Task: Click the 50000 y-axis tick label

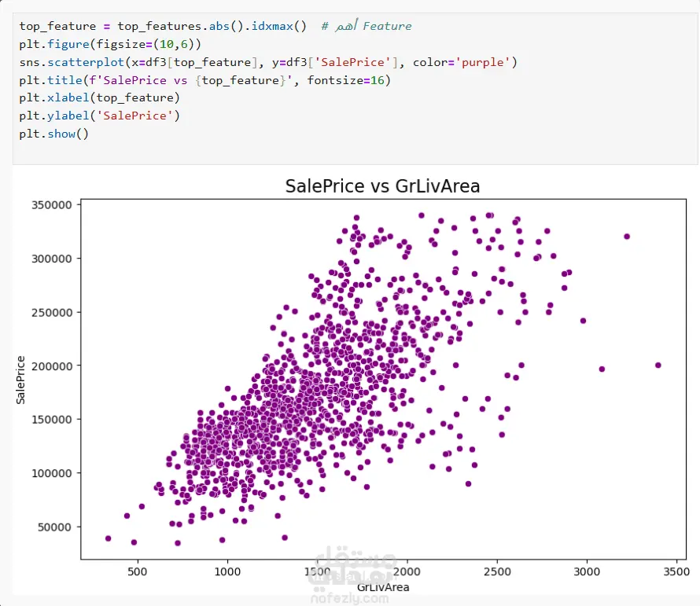Action: coord(54,527)
